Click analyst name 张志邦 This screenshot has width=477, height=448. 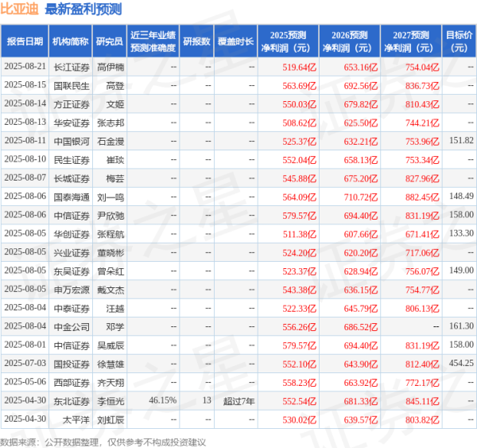point(111,123)
